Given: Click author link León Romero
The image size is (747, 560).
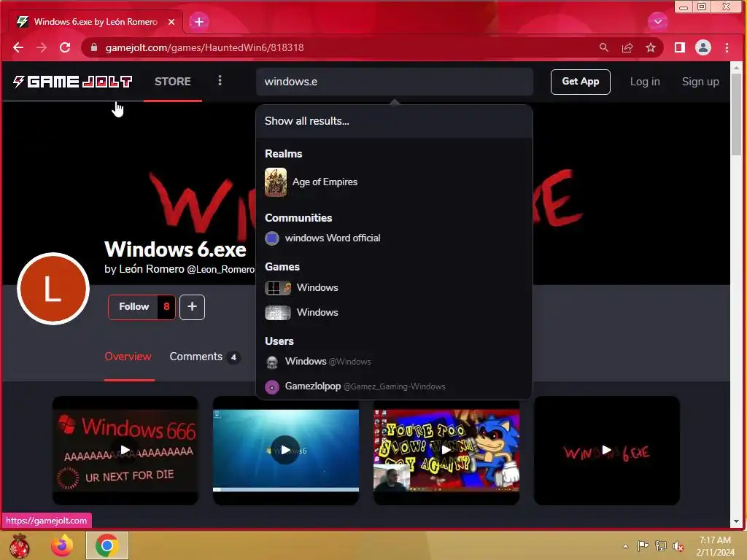Looking at the screenshot, I should [152, 269].
